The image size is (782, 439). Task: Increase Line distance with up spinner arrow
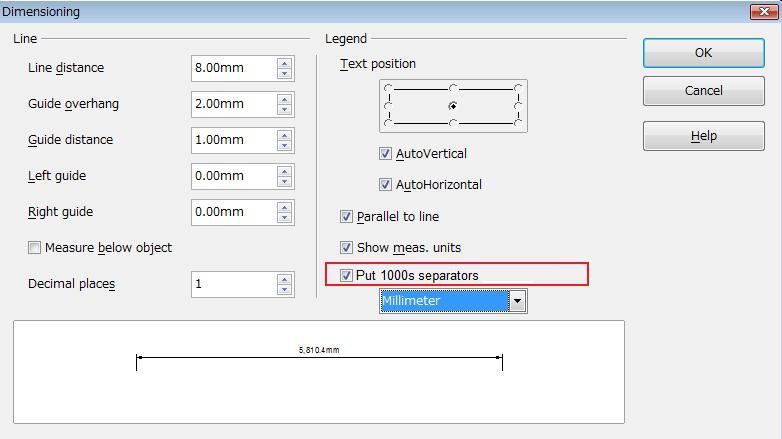pyautogui.click(x=285, y=63)
